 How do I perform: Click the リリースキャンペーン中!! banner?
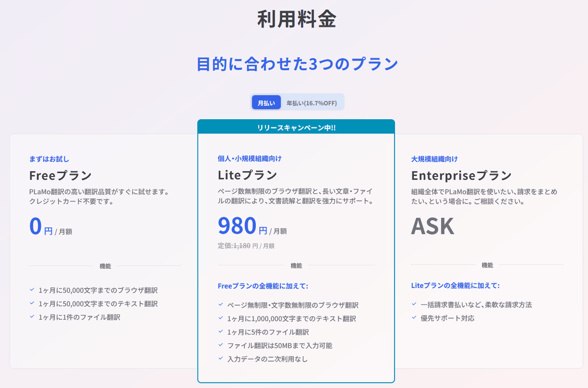(296, 128)
